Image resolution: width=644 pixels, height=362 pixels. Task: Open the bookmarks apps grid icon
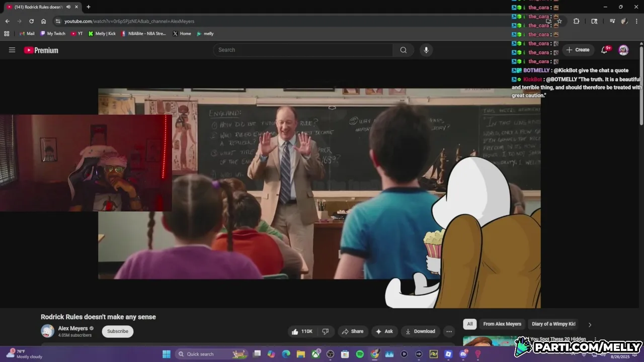click(x=7, y=34)
